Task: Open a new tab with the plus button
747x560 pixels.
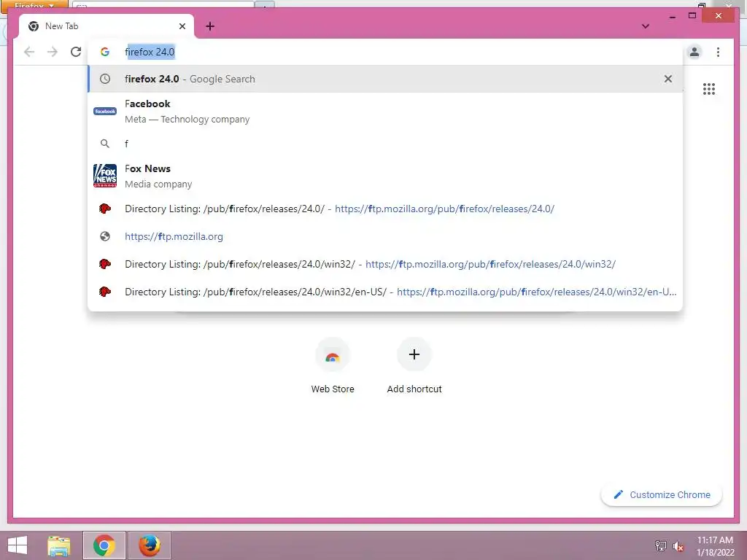Action: pos(210,26)
